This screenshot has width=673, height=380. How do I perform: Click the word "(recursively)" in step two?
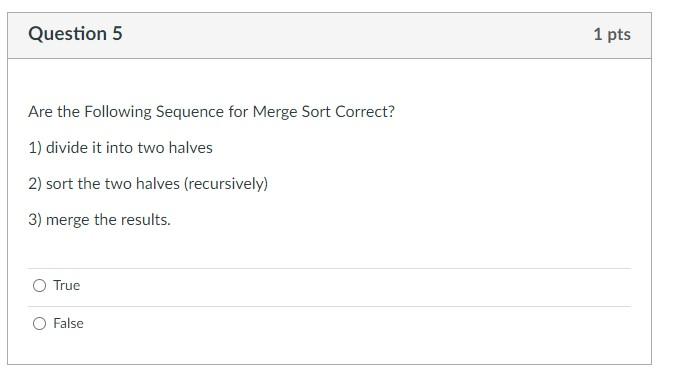click(x=226, y=184)
